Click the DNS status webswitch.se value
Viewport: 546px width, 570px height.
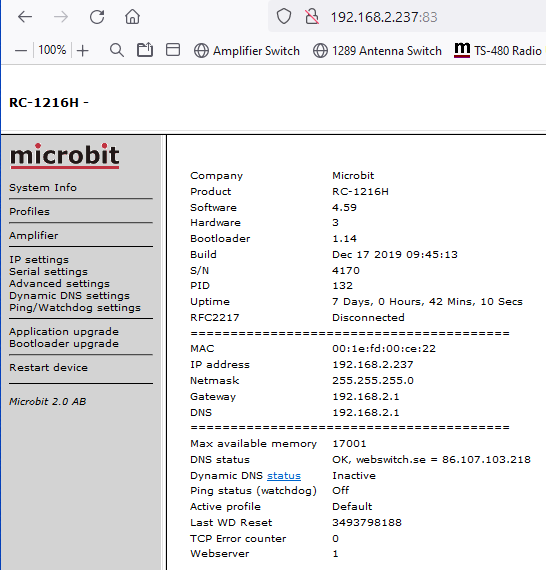point(431,459)
